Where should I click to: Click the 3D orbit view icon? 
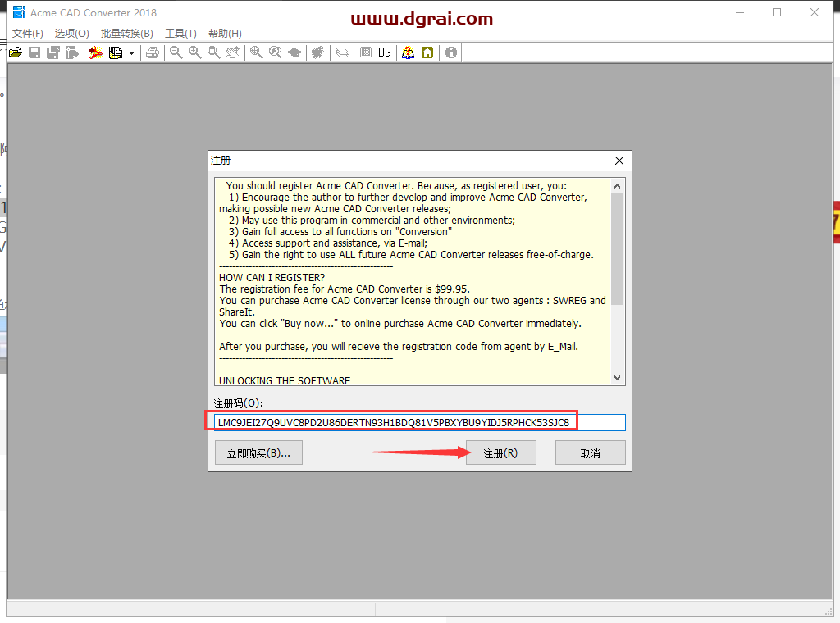point(294,52)
